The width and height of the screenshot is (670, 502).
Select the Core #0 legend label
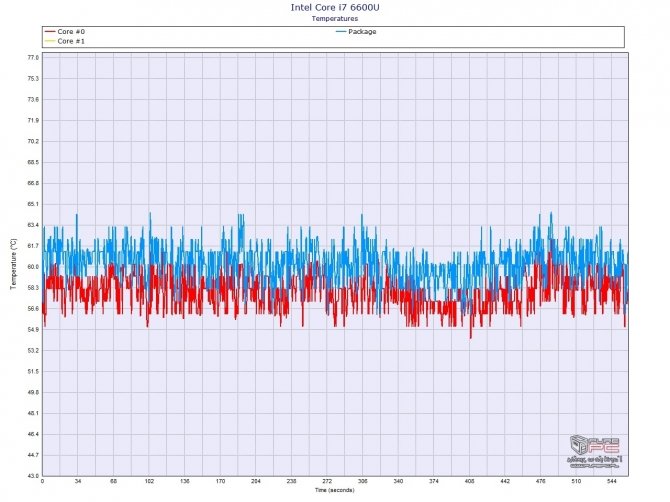71,32
